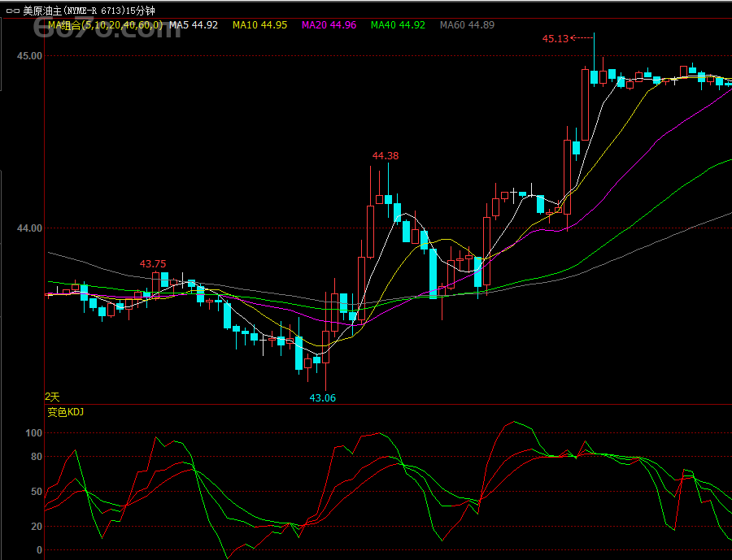The height and width of the screenshot is (560, 732).
Task: Click the 44.00 price axis label
Action: coord(29,228)
